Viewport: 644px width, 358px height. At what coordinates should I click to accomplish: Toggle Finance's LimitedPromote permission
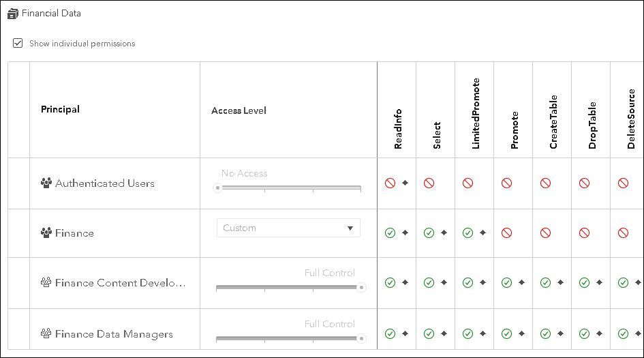click(467, 233)
